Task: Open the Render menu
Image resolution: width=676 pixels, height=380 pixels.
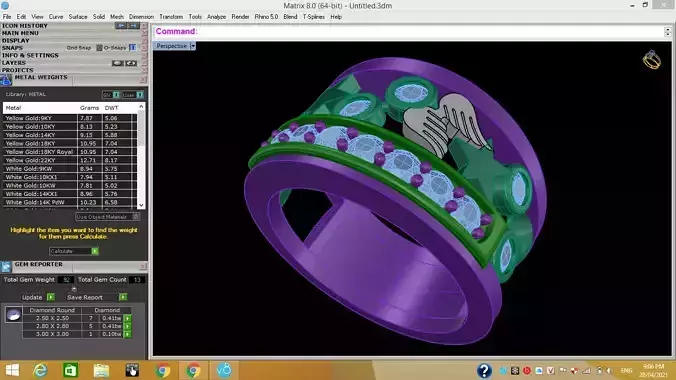Action: pos(240,17)
